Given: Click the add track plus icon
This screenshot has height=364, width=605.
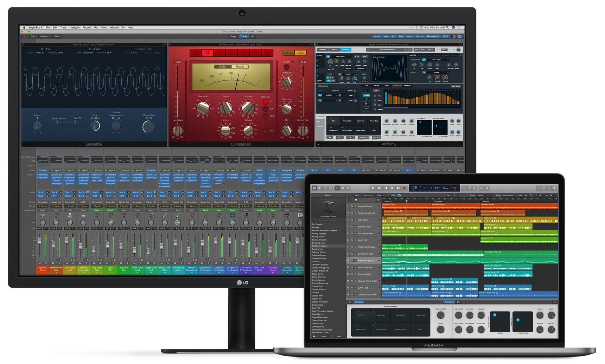Looking at the screenshot, I should point(350,200).
